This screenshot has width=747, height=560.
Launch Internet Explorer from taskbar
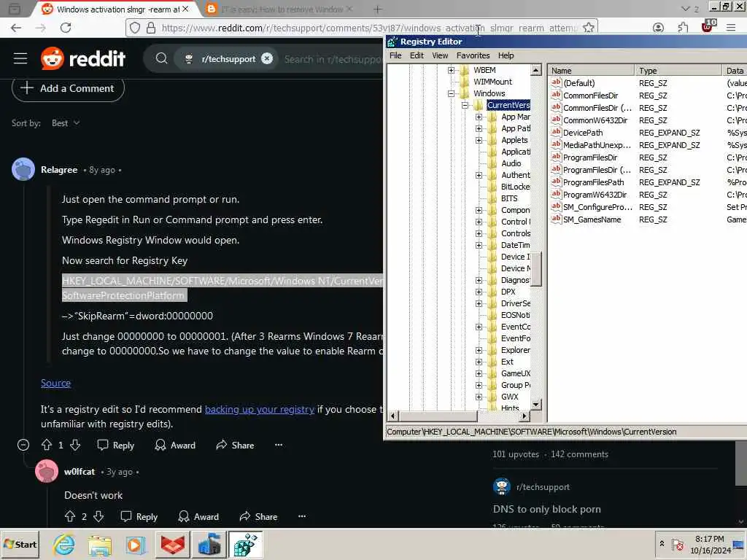click(x=64, y=544)
